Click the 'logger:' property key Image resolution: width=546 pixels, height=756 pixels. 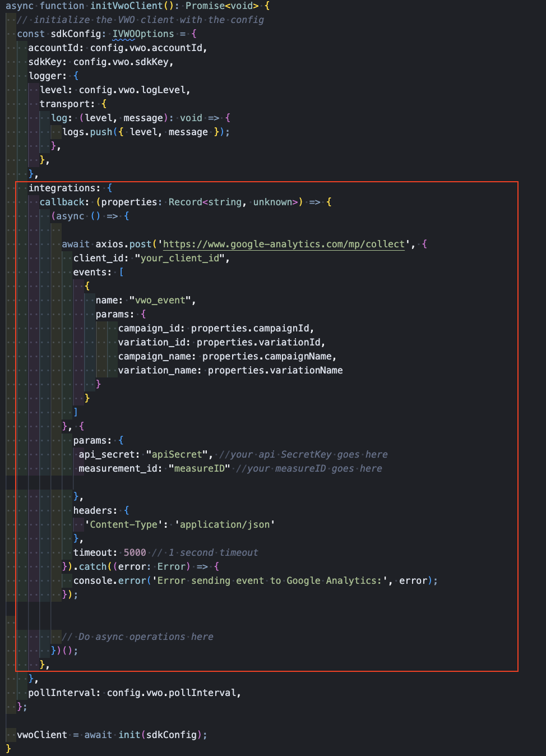[48, 76]
